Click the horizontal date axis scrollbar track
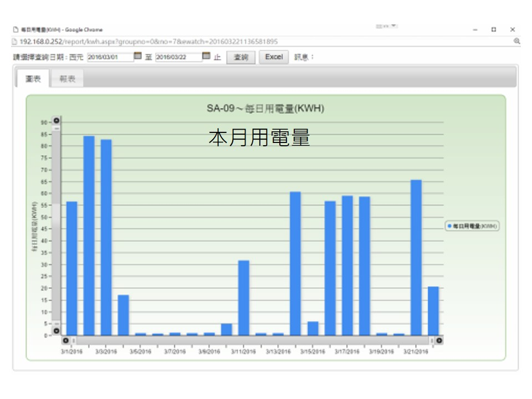Image resolution: width=532 pixels, height=399 pixels. pos(252,340)
